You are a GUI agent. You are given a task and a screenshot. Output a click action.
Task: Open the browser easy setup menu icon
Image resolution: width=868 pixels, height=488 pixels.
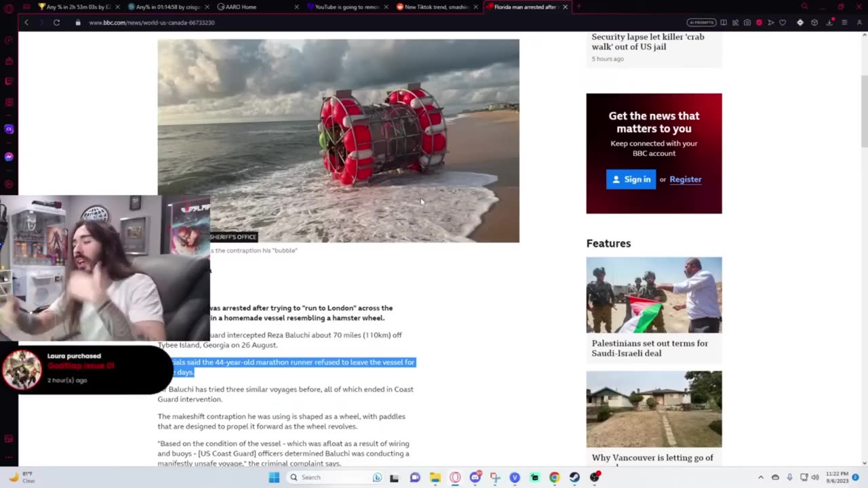(844, 22)
